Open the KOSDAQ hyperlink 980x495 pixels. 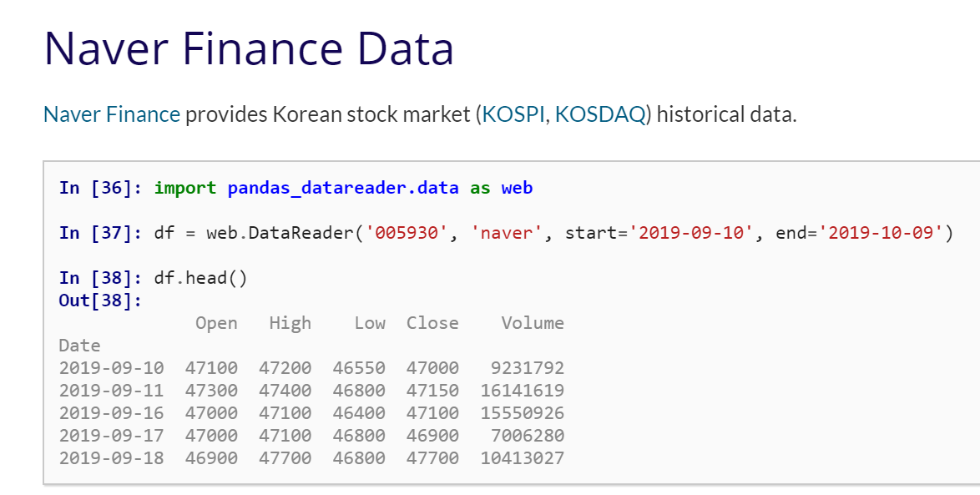coord(600,115)
